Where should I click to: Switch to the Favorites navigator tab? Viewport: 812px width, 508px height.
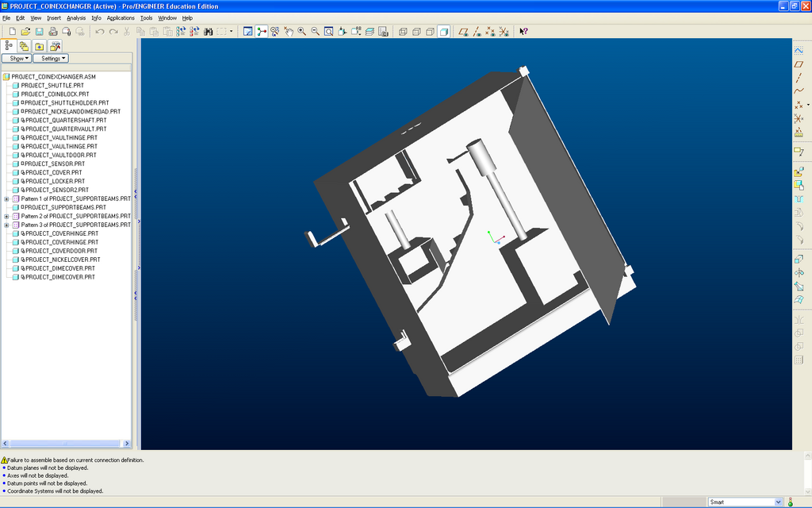(40, 46)
